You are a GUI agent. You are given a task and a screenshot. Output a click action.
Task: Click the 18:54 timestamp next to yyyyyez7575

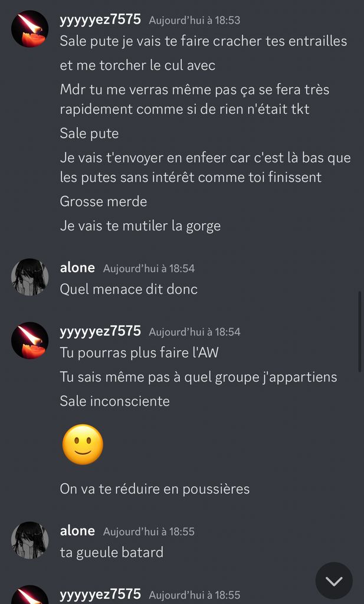click(195, 332)
